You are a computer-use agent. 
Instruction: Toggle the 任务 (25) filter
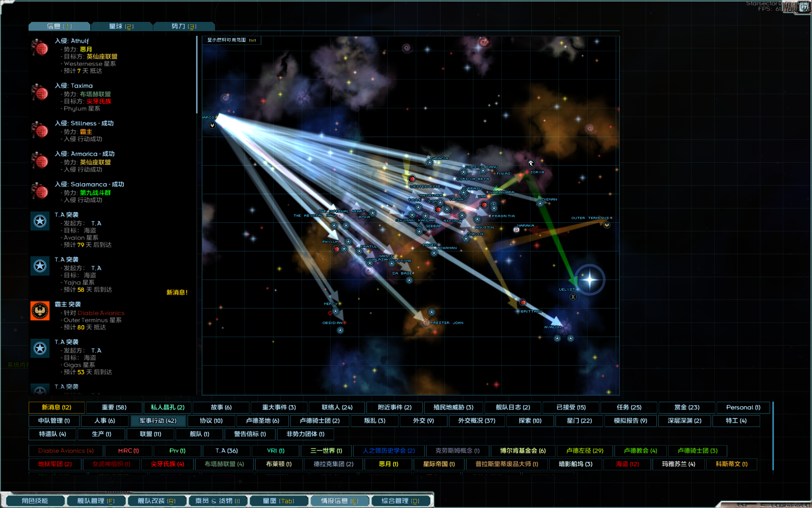pyautogui.click(x=629, y=407)
